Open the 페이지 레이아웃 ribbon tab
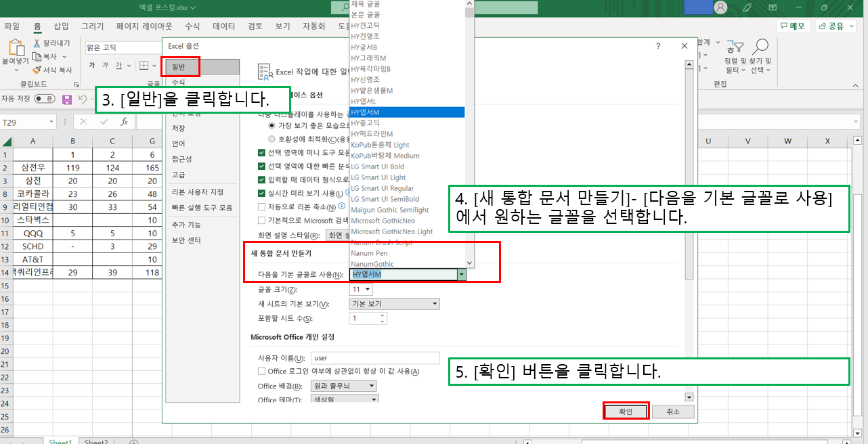Image resolution: width=868 pixels, height=444 pixels. pos(144,26)
